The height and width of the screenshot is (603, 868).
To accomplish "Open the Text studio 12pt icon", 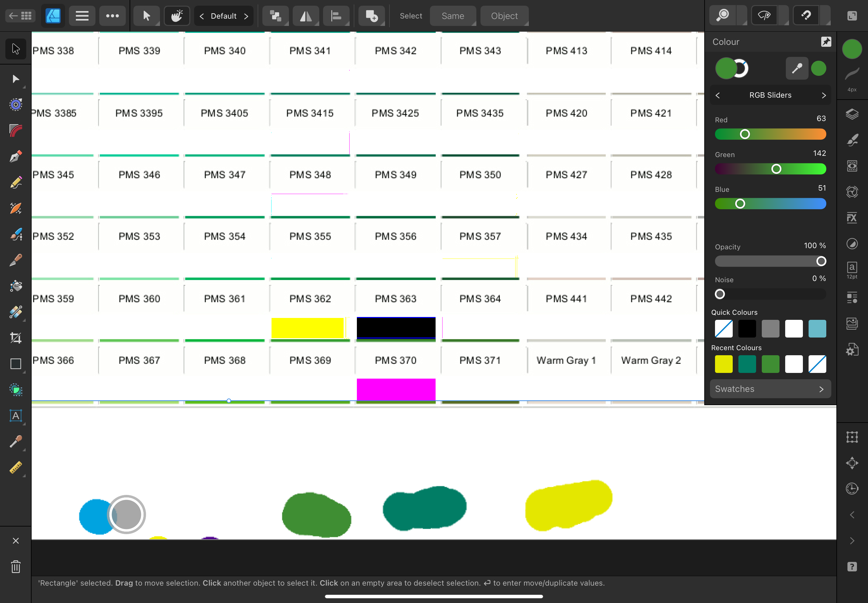I will (852, 270).
